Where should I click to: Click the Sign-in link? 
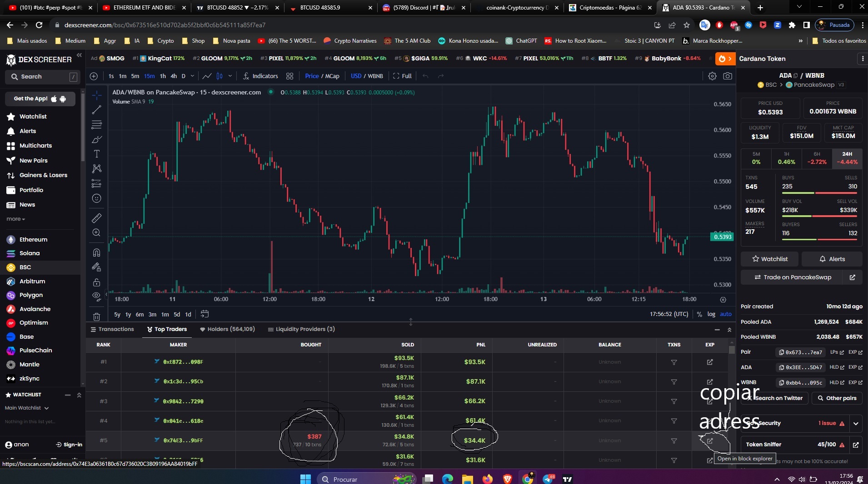[69, 444]
